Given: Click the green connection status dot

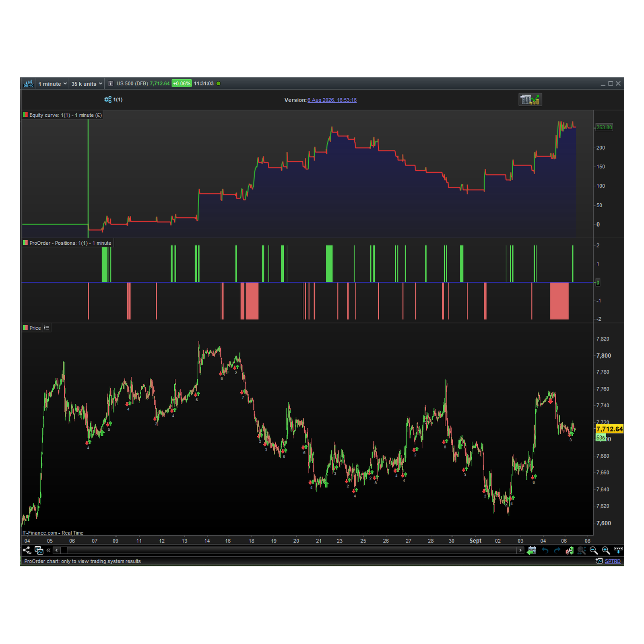Looking at the screenshot, I should pyautogui.click(x=219, y=84).
